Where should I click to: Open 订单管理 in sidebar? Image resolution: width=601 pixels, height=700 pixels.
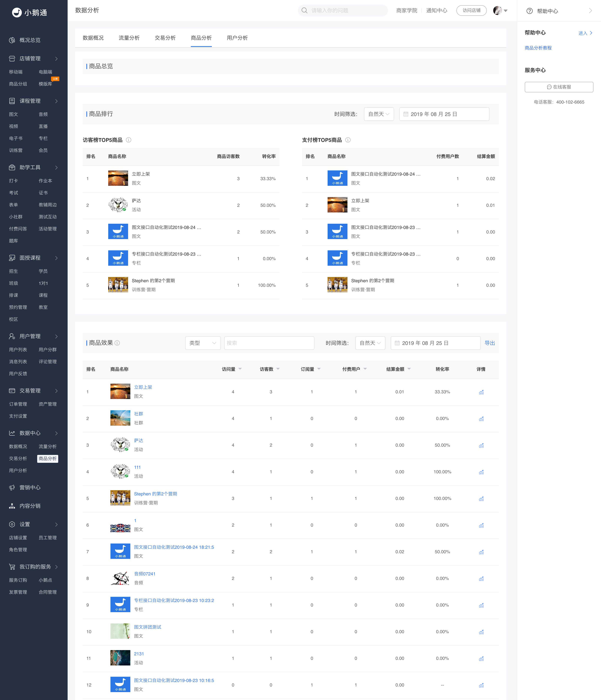click(x=18, y=404)
